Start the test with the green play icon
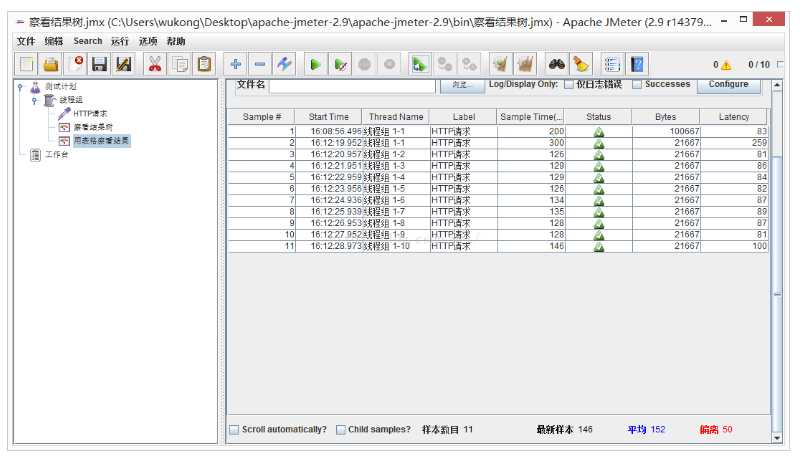This screenshot has width=801, height=463. tap(315, 64)
